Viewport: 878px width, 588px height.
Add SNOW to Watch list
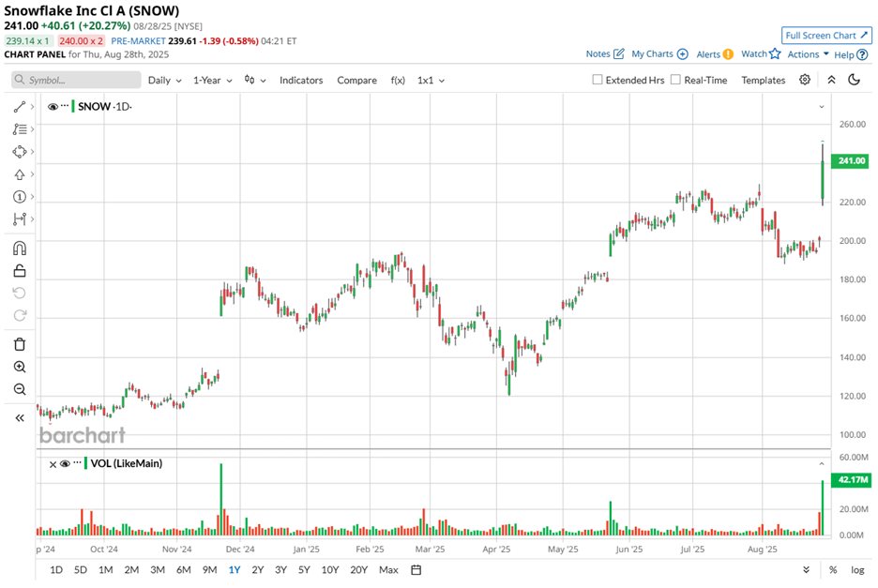pos(761,53)
